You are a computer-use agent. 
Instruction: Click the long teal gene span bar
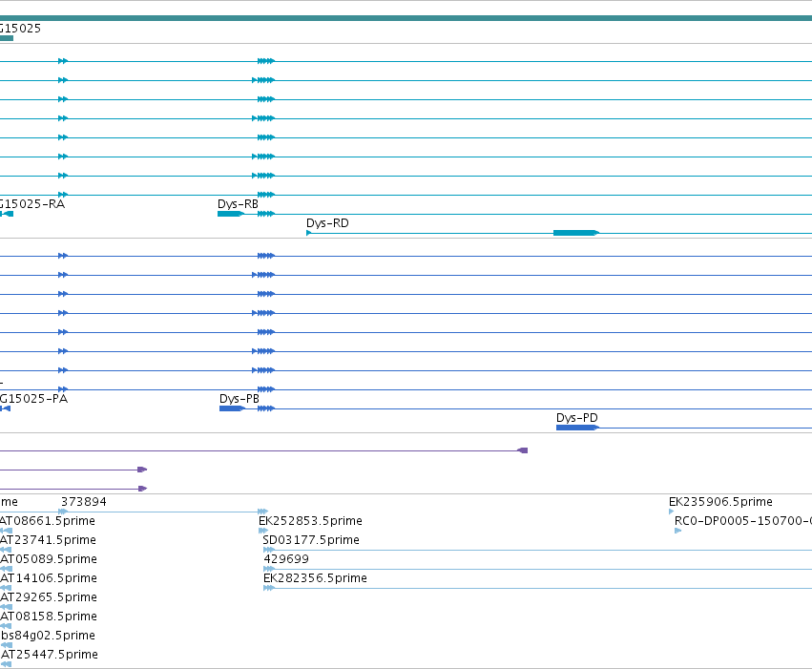pyautogui.click(x=406, y=18)
